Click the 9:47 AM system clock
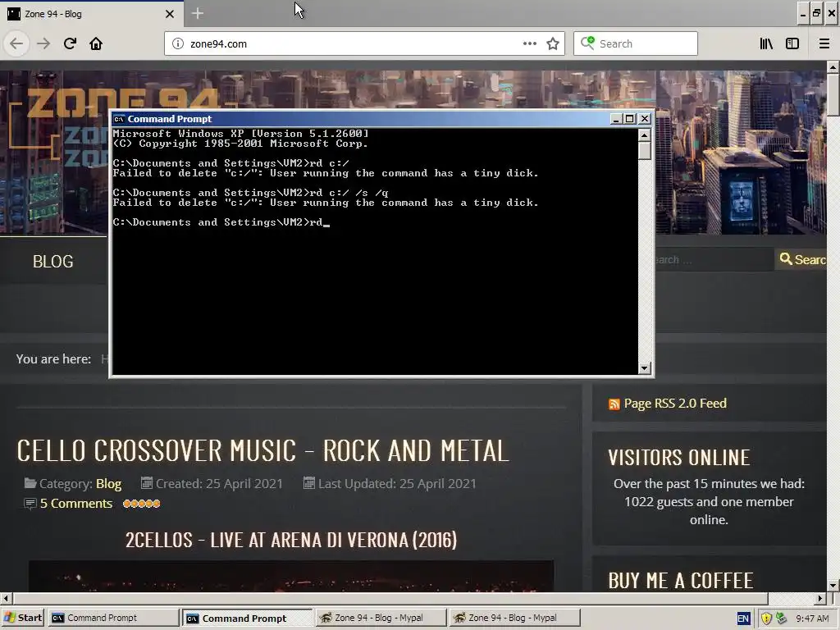840x630 pixels. tap(812, 619)
